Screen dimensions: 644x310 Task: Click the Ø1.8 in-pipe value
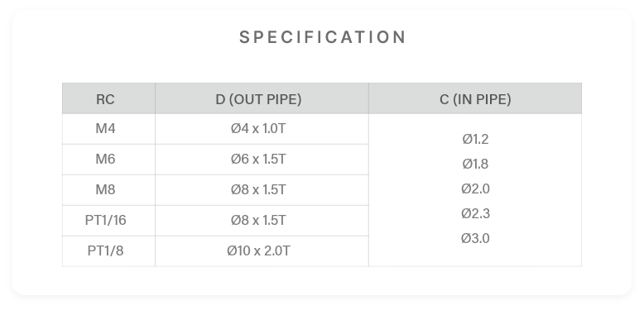click(475, 164)
